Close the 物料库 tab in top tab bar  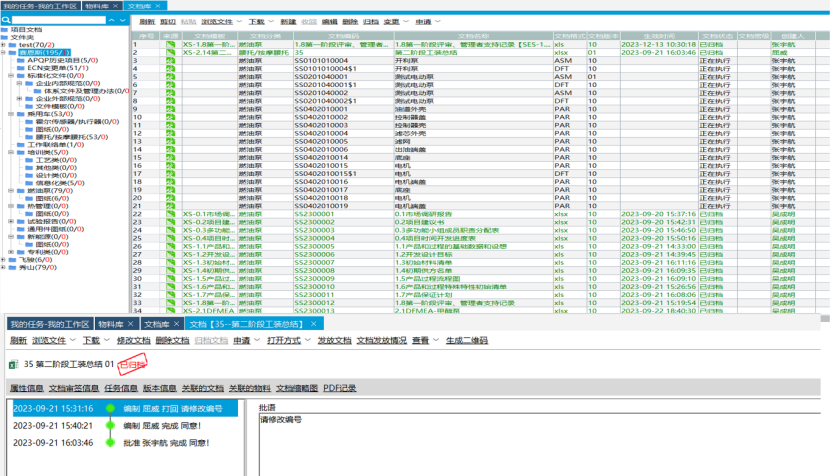click(x=116, y=6)
